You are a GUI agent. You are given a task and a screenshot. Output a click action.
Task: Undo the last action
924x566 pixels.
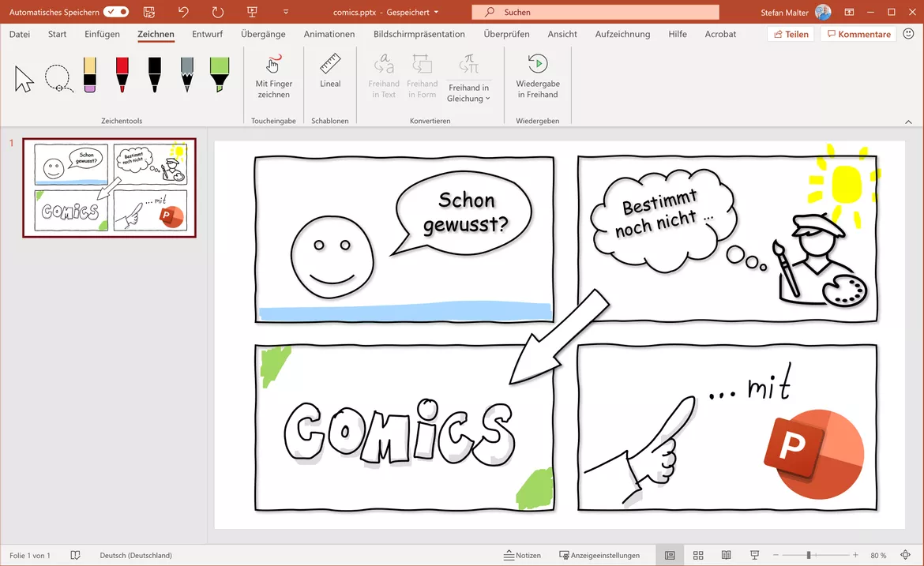(183, 12)
